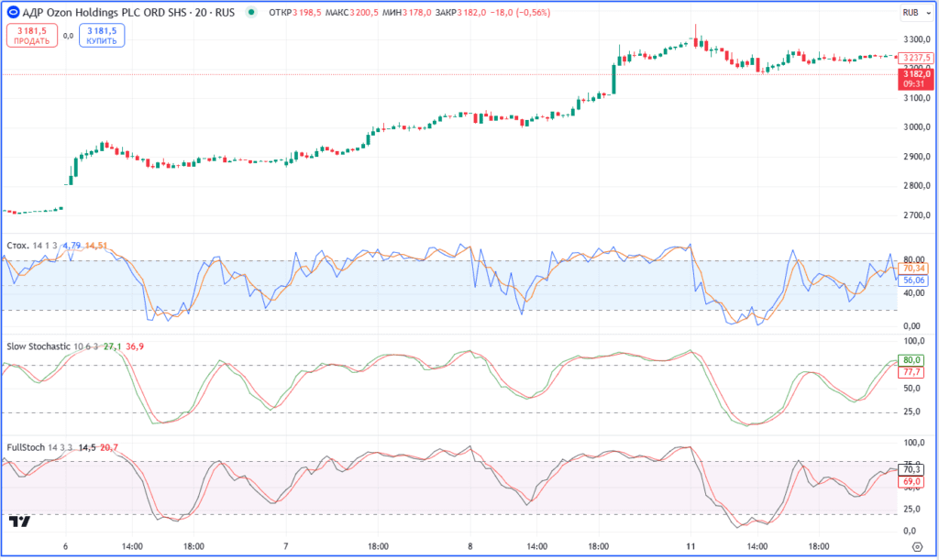Screen dimensions: 939x560
Task: Click the blue КУПИТЬ buy button
Action: pos(102,36)
